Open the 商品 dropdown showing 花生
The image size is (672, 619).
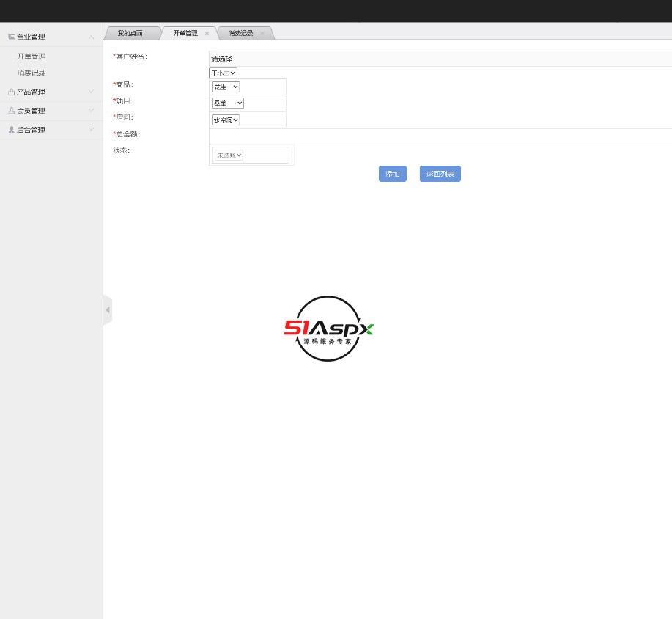226,87
